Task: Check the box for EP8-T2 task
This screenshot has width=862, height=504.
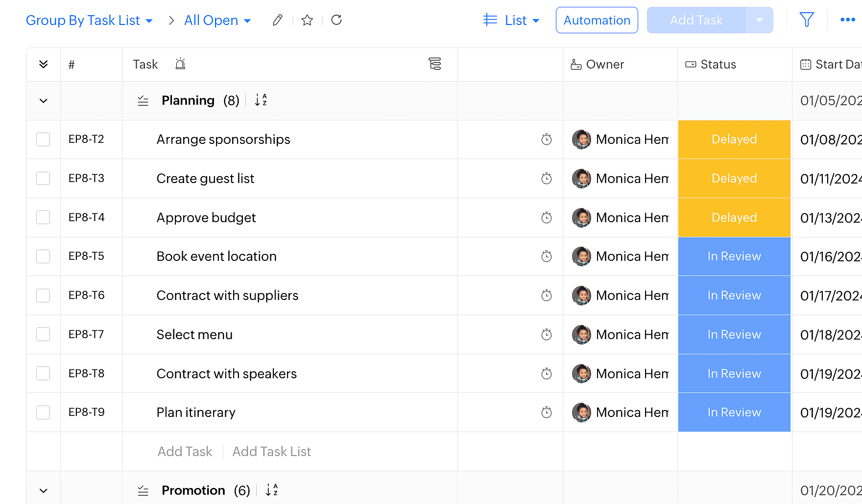Action: point(43,139)
